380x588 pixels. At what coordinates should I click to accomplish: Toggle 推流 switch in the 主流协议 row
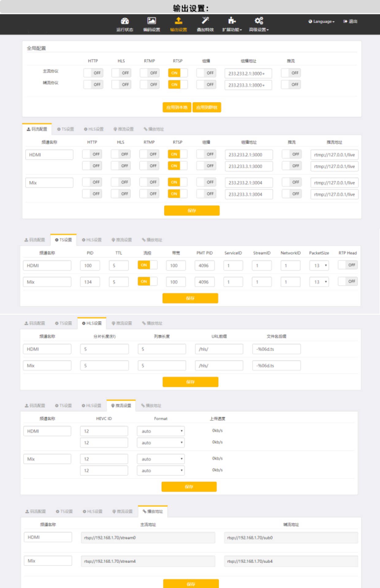coord(291,73)
